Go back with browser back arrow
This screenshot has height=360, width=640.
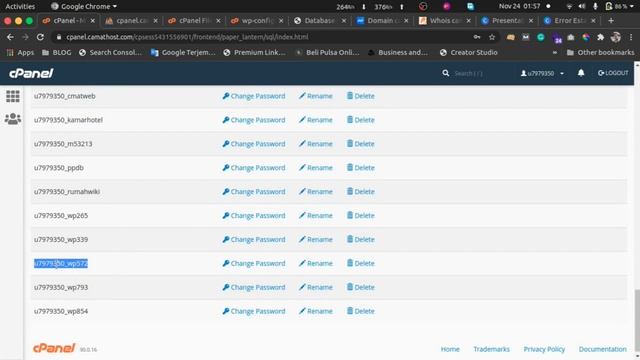pyautogui.click(x=10, y=37)
